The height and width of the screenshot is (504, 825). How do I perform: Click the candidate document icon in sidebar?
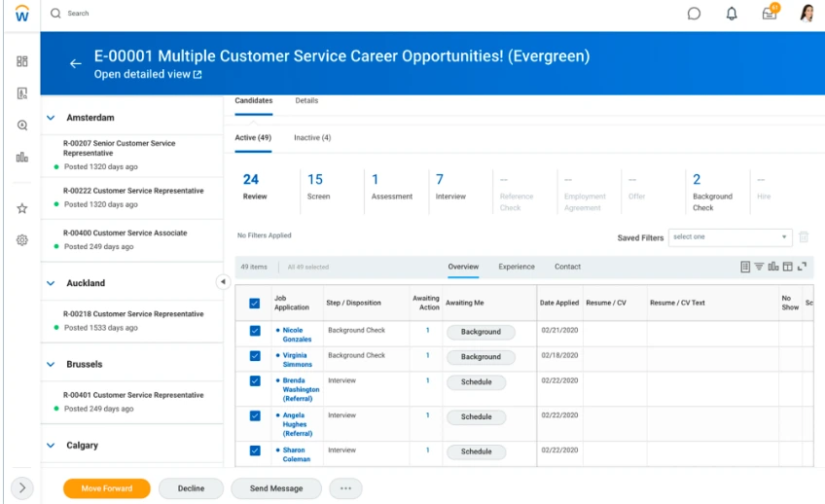[22, 93]
